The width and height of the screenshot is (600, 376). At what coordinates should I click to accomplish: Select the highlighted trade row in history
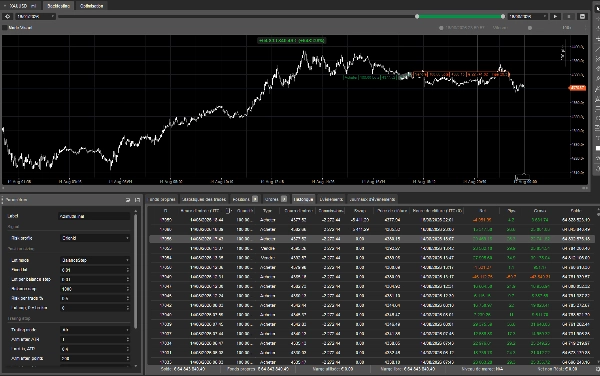click(x=372, y=239)
